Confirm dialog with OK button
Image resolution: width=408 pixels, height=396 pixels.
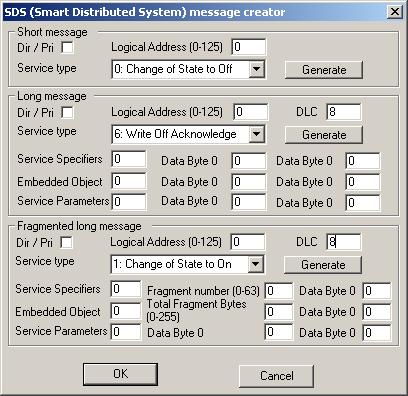[x=120, y=374]
